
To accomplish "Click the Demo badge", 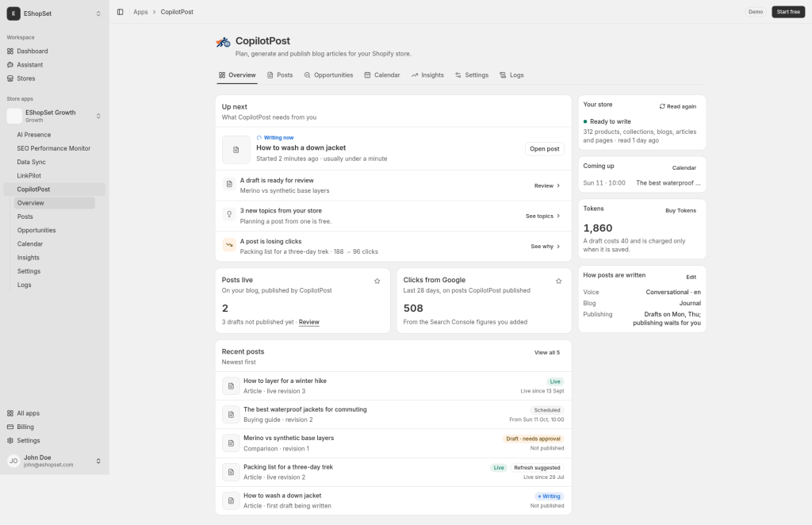I will (756, 12).
